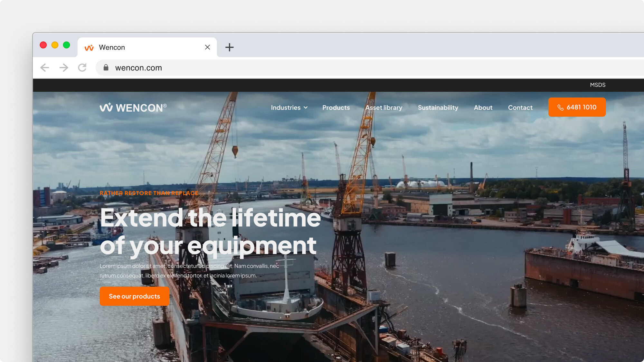The image size is (644, 362).
Task: Reload the page with refresh icon
Action: coord(82,68)
